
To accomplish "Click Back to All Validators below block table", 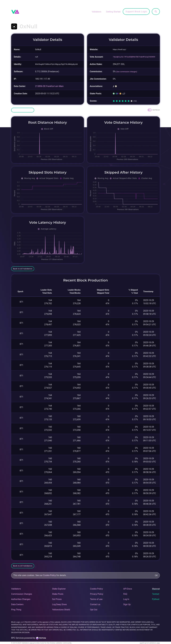I will click(x=23, y=566).
